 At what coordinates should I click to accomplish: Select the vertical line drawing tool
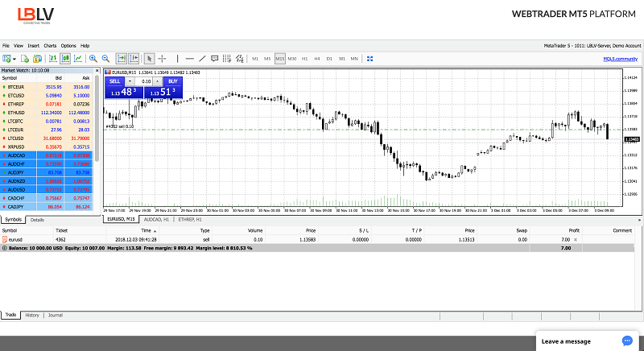pyautogui.click(x=177, y=59)
